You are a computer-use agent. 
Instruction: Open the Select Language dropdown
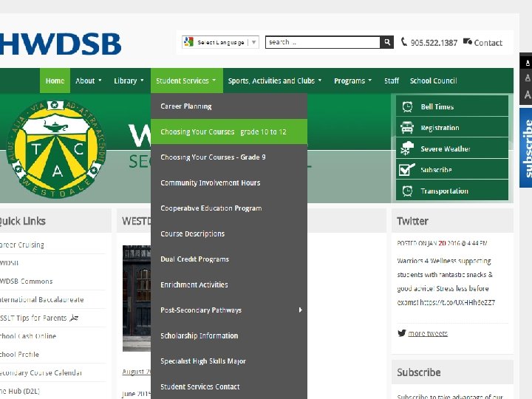point(220,42)
